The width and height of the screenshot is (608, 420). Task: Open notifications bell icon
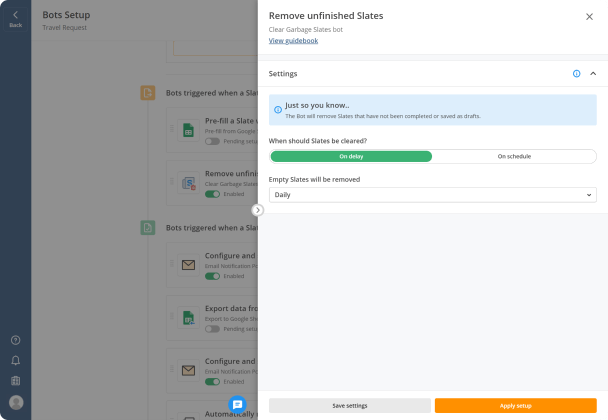pos(16,360)
